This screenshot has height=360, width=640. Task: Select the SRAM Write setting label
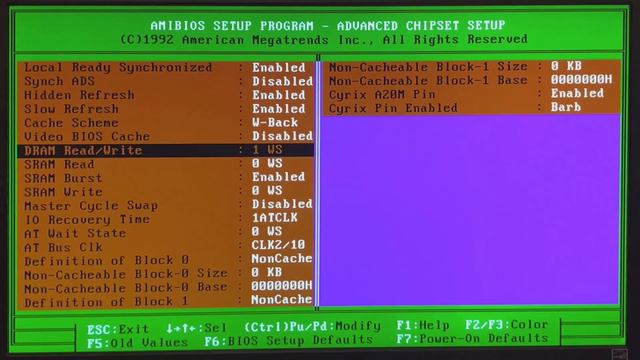(x=63, y=192)
